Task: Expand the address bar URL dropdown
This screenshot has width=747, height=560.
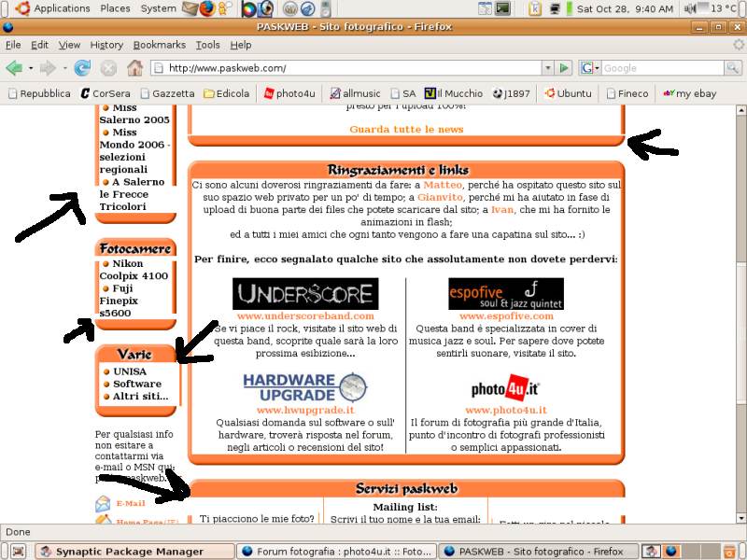Action: coord(548,68)
